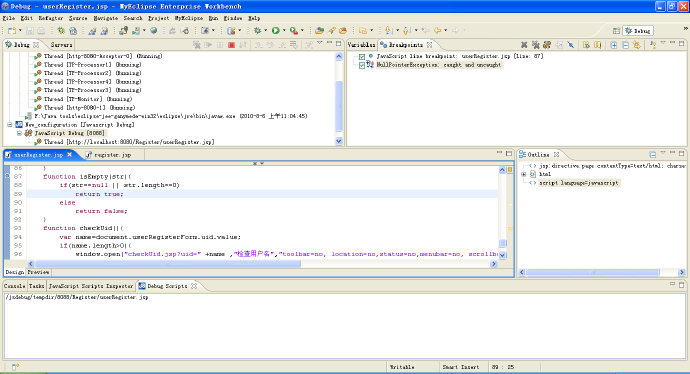Select script language=javascript in Outline

click(578, 183)
